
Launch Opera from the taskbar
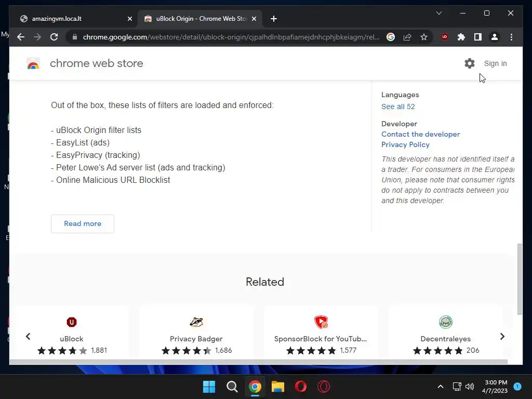[301, 387]
